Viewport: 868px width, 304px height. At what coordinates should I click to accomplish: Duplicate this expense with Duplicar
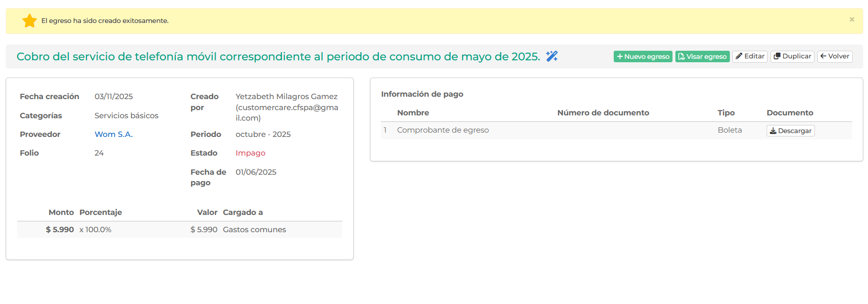[792, 56]
